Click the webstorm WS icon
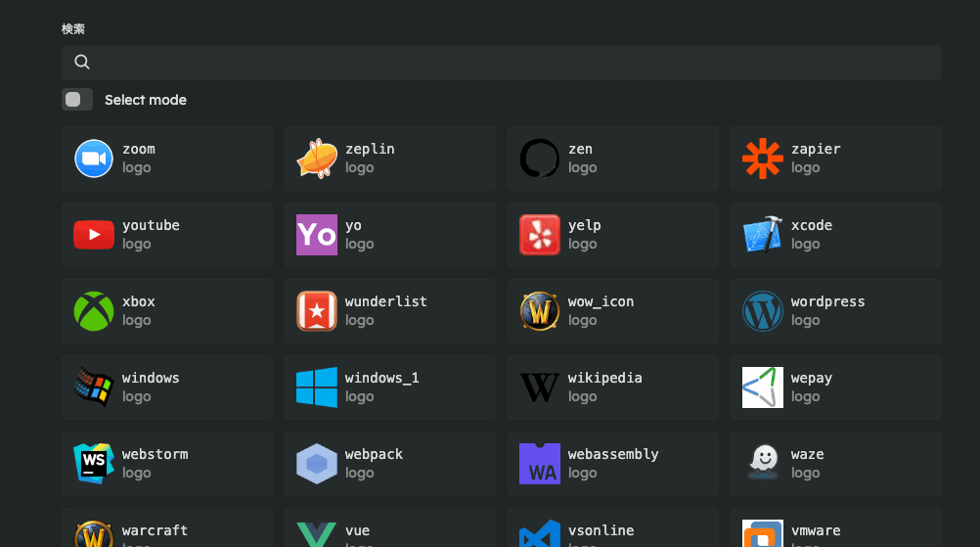This screenshot has width=980, height=547. (94, 464)
